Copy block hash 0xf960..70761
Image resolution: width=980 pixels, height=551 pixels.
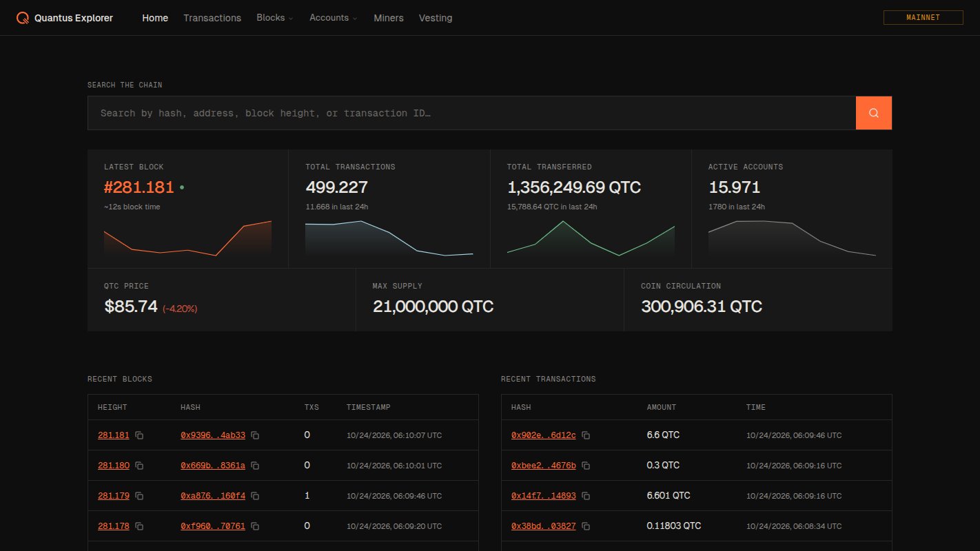pos(255,526)
